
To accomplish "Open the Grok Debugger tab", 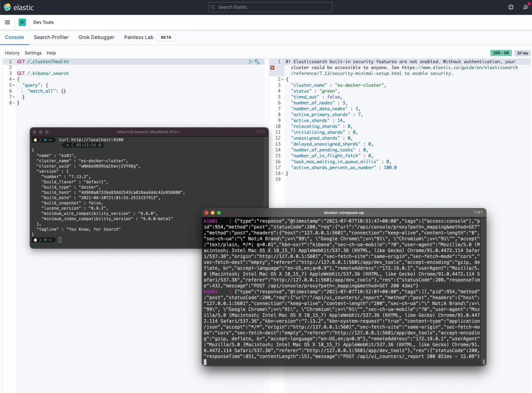I will [x=96, y=37].
